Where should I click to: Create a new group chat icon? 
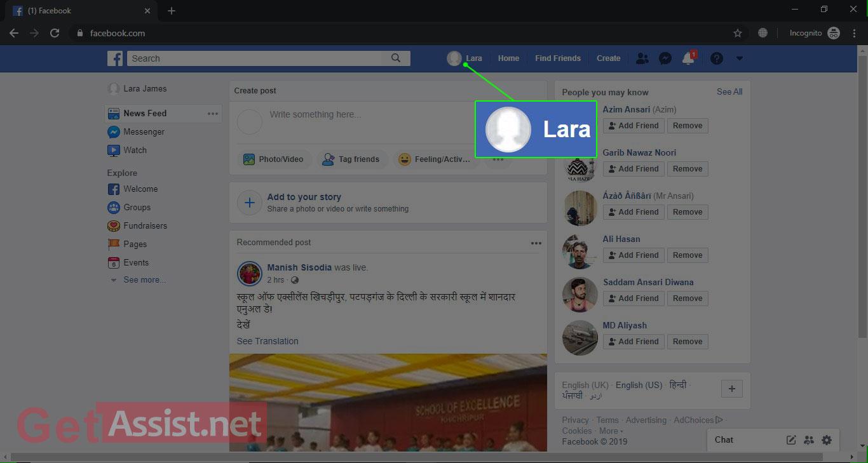pyautogui.click(x=809, y=440)
